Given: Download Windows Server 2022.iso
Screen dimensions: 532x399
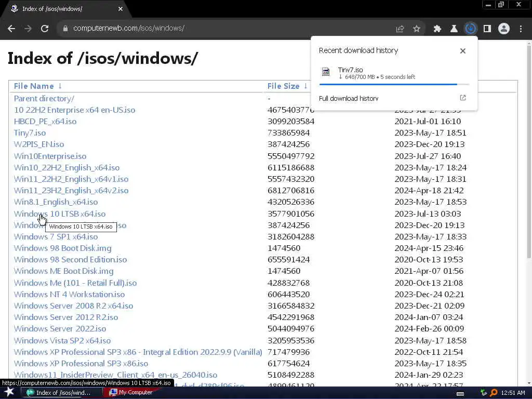Looking at the screenshot, I should [x=60, y=329].
